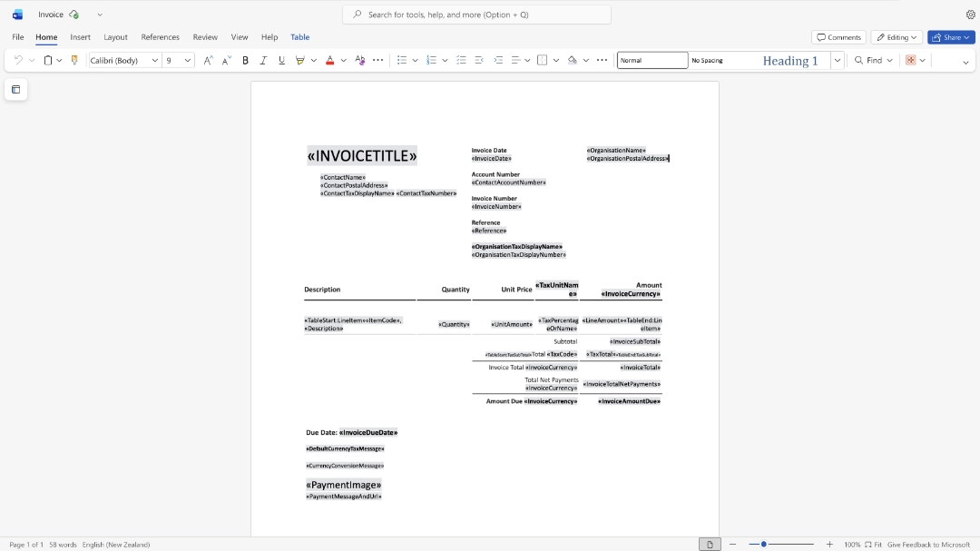Expand font color dropdown arrow
980x551 pixels.
click(343, 60)
